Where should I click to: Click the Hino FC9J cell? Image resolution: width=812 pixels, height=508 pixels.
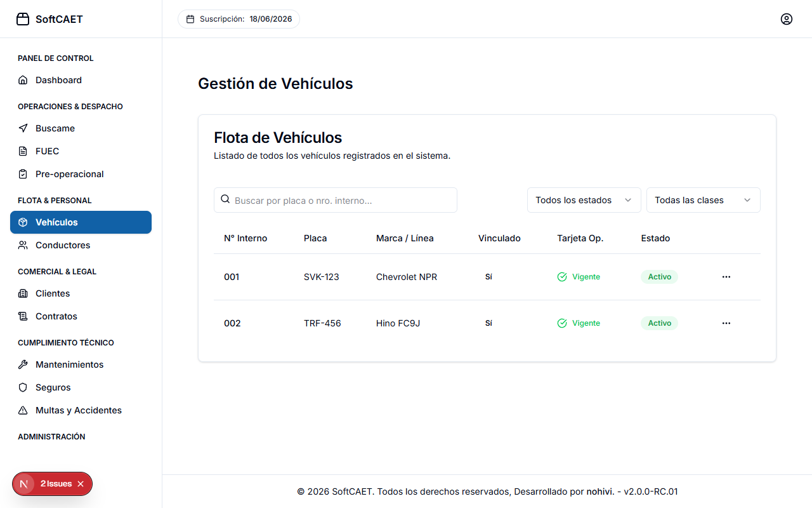398,323
